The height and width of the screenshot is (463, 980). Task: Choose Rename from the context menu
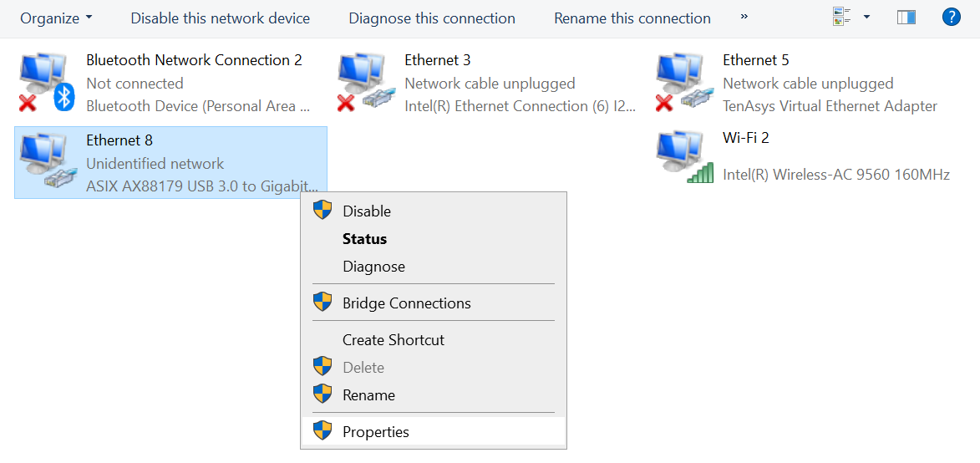[x=368, y=395]
